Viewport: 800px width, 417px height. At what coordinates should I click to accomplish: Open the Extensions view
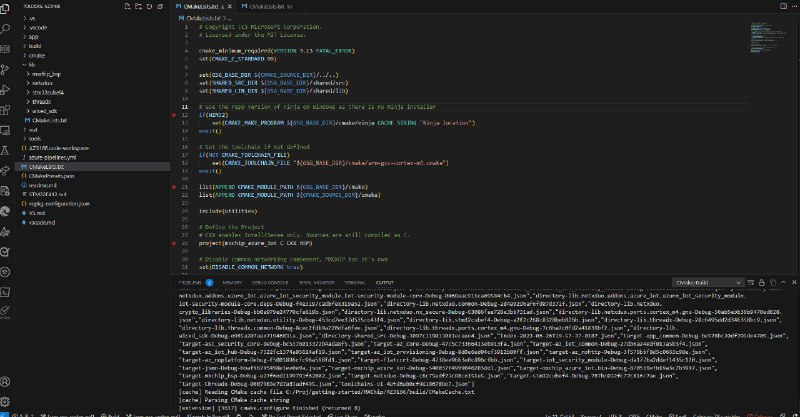pos(5,110)
